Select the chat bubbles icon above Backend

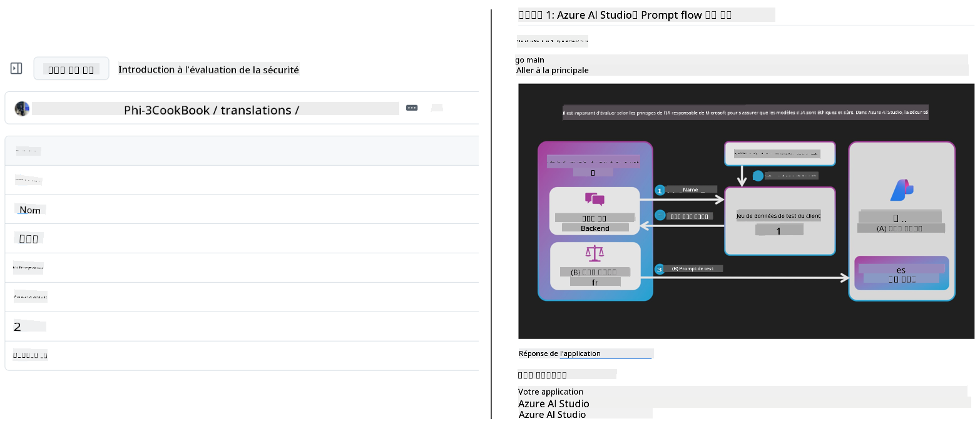(x=595, y=200)
